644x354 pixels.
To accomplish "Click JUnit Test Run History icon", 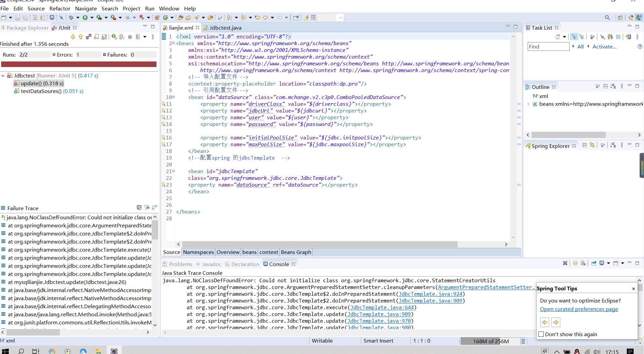I will coord(138,37).
